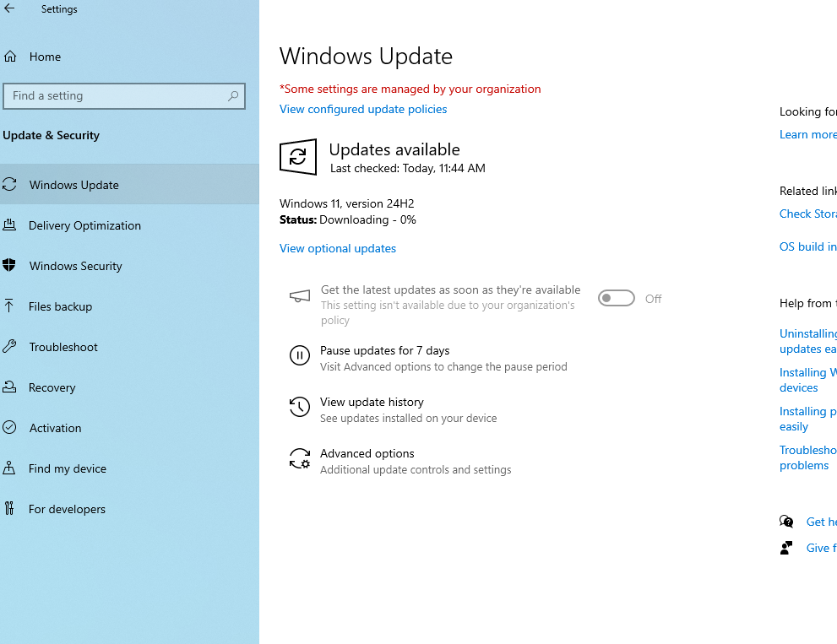This screenshot has width=837, height=644.
Task: Select For developers in sidebar
Action: (x=130, y=509)
